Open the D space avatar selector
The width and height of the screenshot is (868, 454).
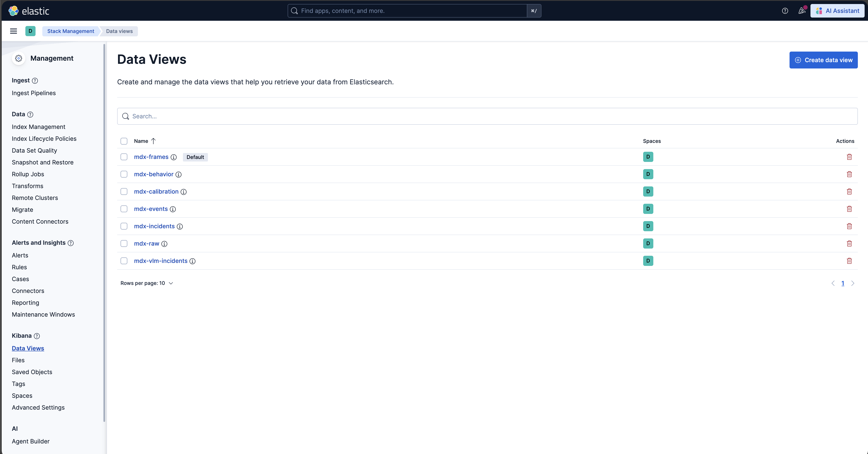point(30,31)
